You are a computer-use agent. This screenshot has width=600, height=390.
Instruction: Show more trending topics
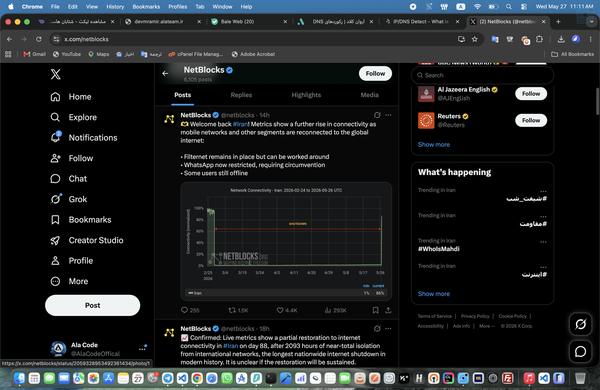434,294
